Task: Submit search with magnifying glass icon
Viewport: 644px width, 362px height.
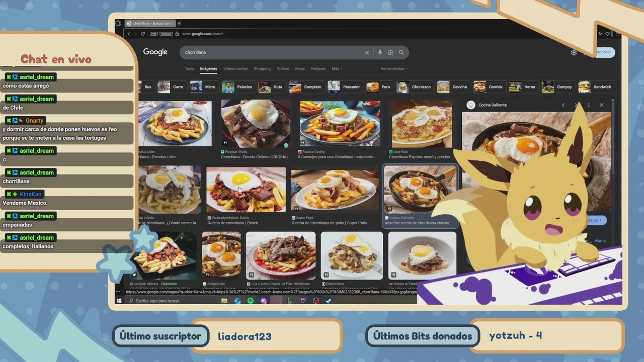Action: click(x=401, y=52)
